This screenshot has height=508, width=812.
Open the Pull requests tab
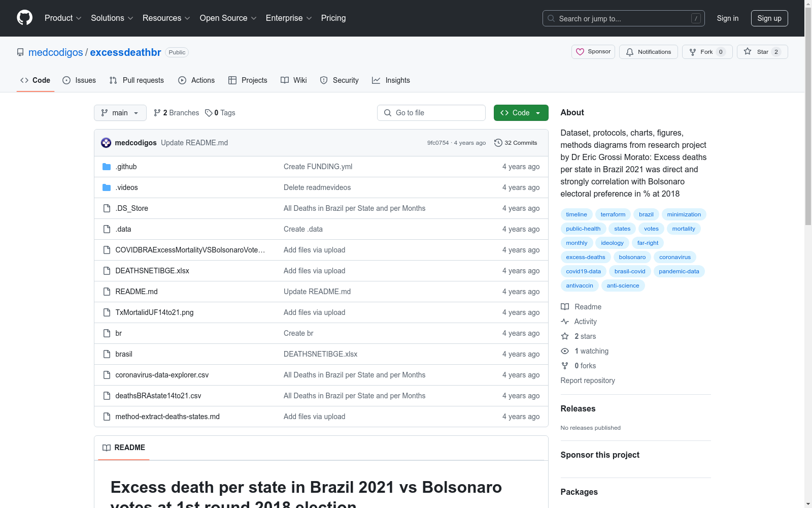click(x=137, y=80)
